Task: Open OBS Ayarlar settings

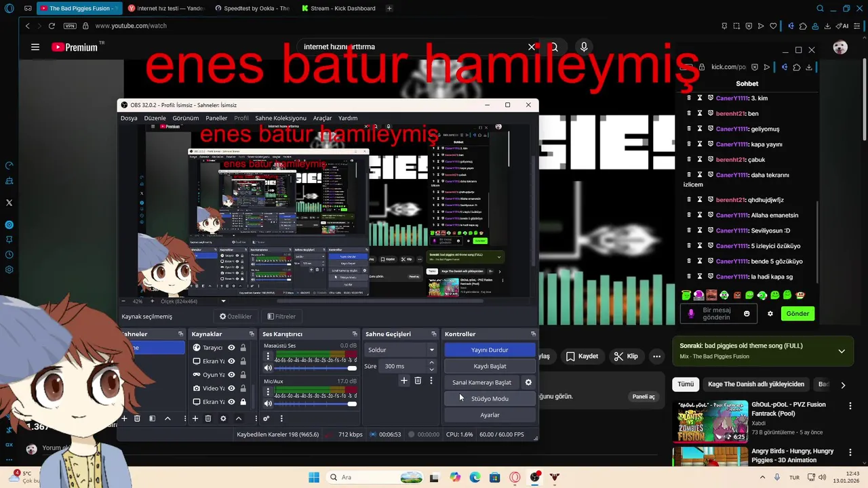Action: [490, 415]
